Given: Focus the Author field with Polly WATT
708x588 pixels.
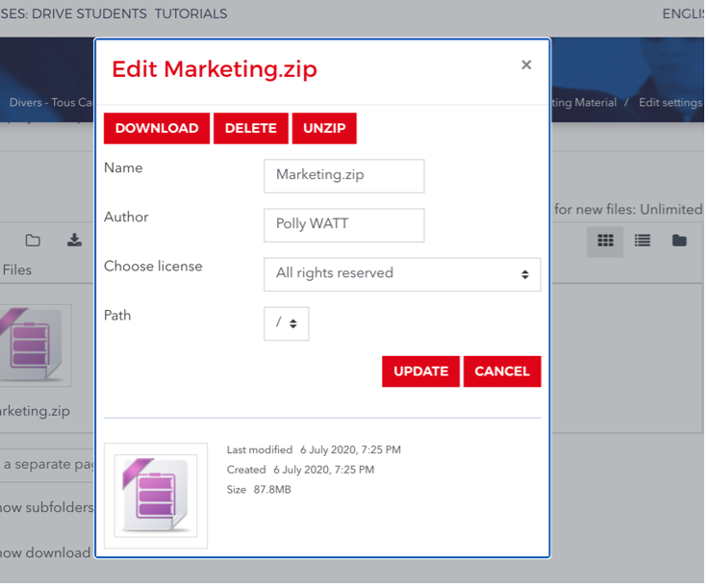Looking at the screenshot, I should click(x=343, y=225).
